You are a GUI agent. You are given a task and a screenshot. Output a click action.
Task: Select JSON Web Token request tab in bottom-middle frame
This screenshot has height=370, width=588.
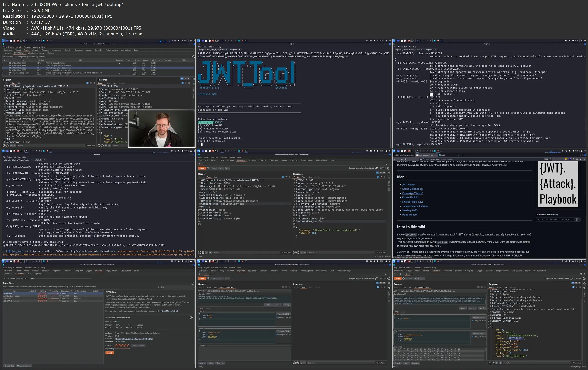pos(227,287)
